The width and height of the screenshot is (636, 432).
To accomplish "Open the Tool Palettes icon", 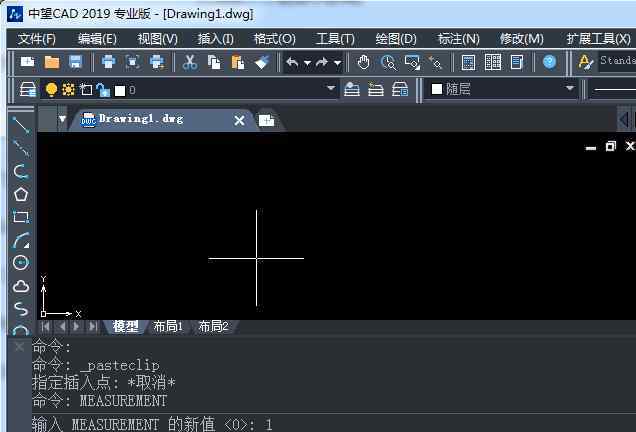I will [x=517, y=62].
